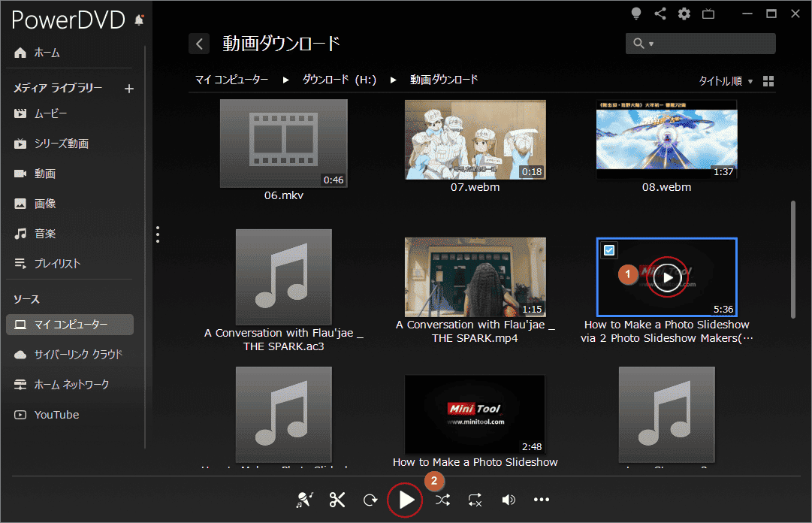Expand the arrow after ダウンロード (H:) breadcrumb
Viewport: 812px width, 523px height.
click(393, 80)
